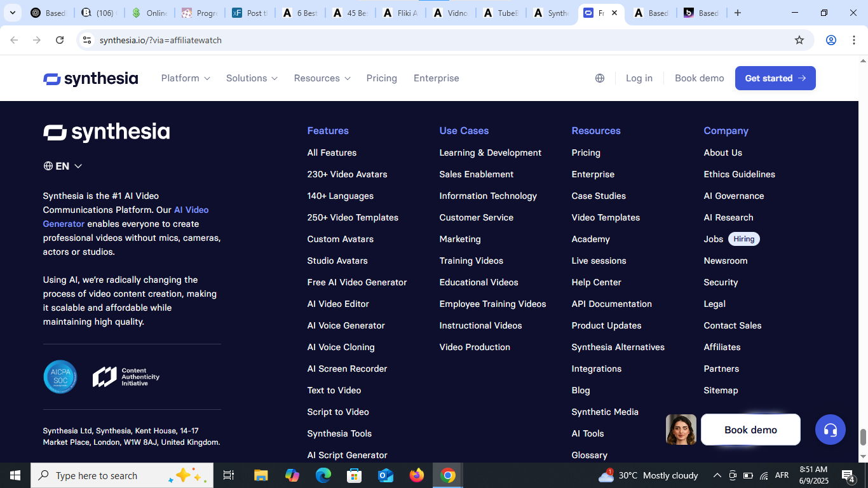Open Windows Start menu
868x488 pixels.
tap(15, 475)
